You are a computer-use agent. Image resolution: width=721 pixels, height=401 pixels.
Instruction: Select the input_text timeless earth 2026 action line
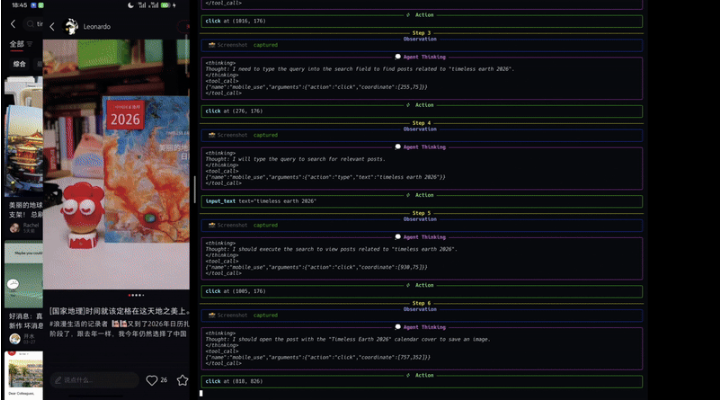261,201
